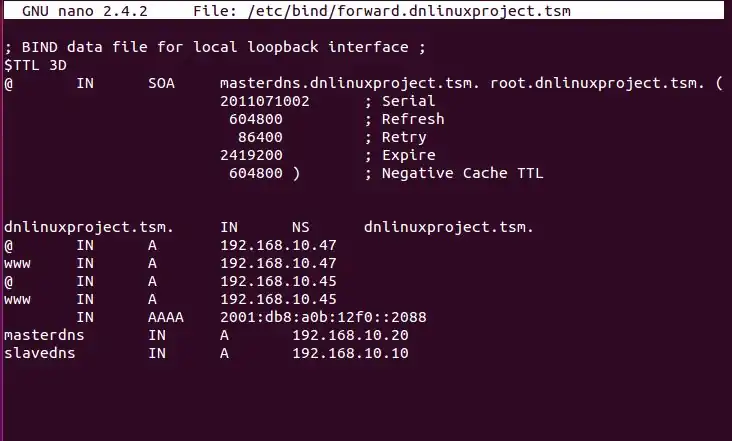The height and width of the screenshot is (441, 732).
Task: Click the NS record type
Action: [300, 227]
